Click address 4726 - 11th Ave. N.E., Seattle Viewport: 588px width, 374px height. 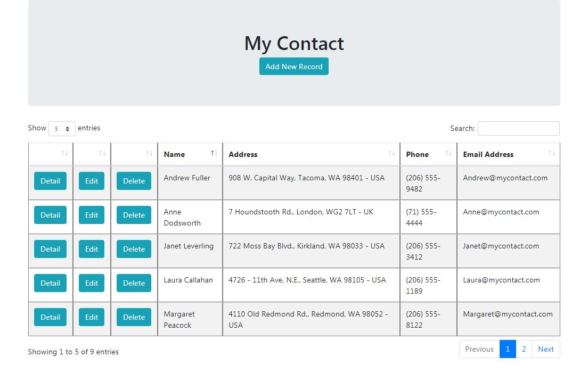coord(307,280)
